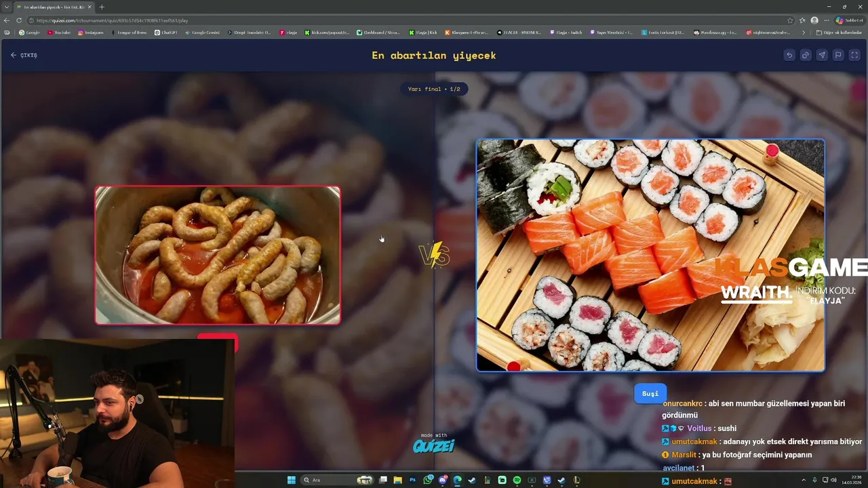
Task: Open the Windows Start menu
Action: [x=292, y=480]
